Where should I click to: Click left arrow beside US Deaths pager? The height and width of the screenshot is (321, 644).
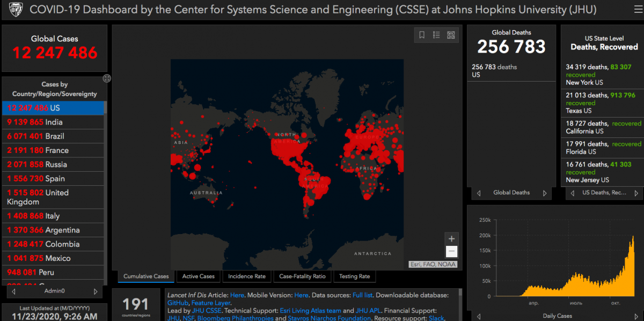point(572,193)
